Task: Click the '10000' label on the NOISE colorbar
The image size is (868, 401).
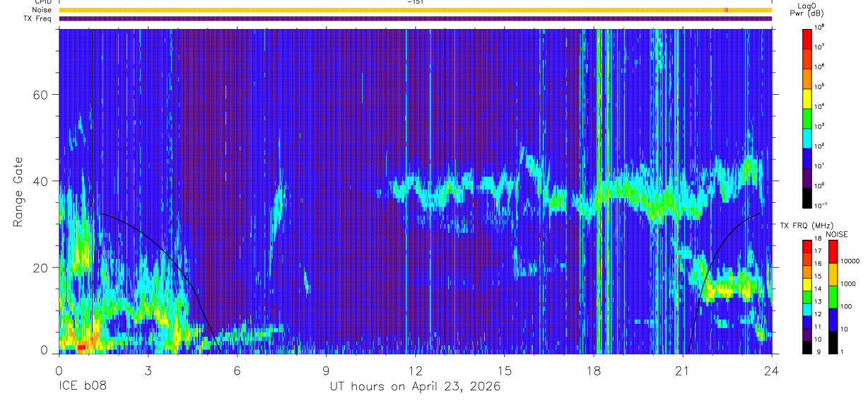Action: (850, 261)
